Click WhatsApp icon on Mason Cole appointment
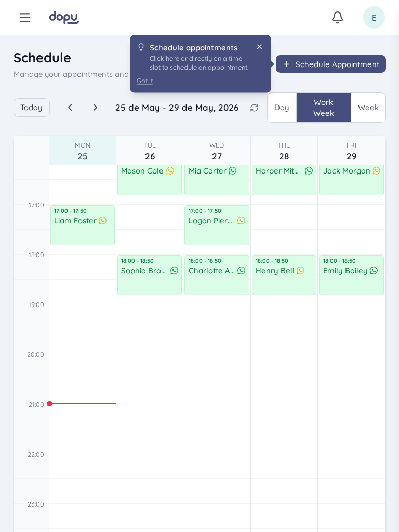The height and width of the screenshot is (532, 399). pyautogui.click(x=170, y=170)
